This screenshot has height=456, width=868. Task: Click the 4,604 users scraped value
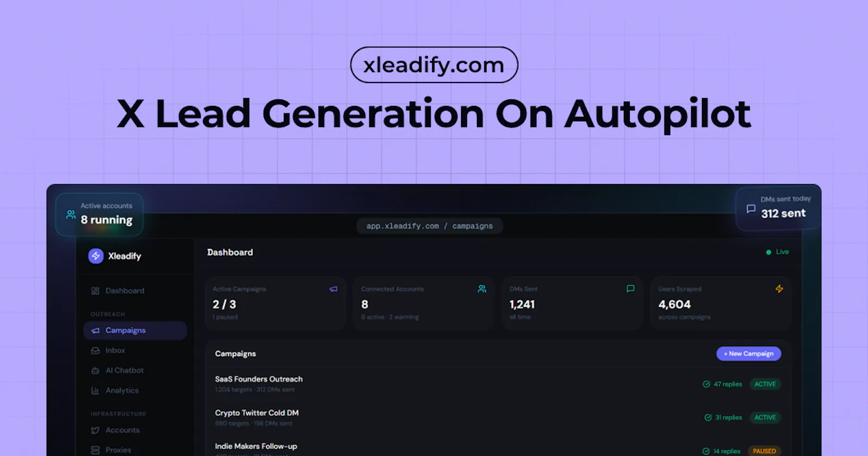[674, 305]
